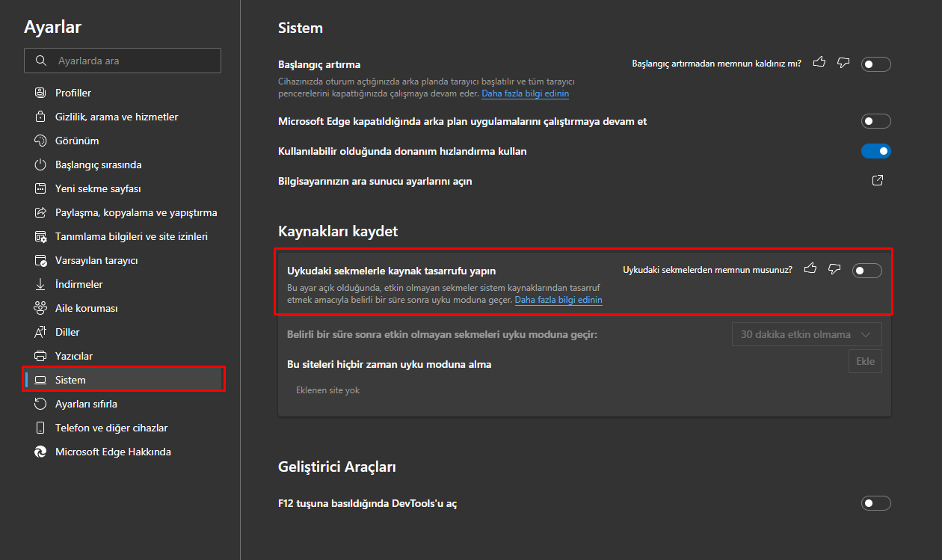Viewport: 942px width, 560px height.
Task: Click thumbs down for Uykudaki sekmeler
Action: [834, 269]
